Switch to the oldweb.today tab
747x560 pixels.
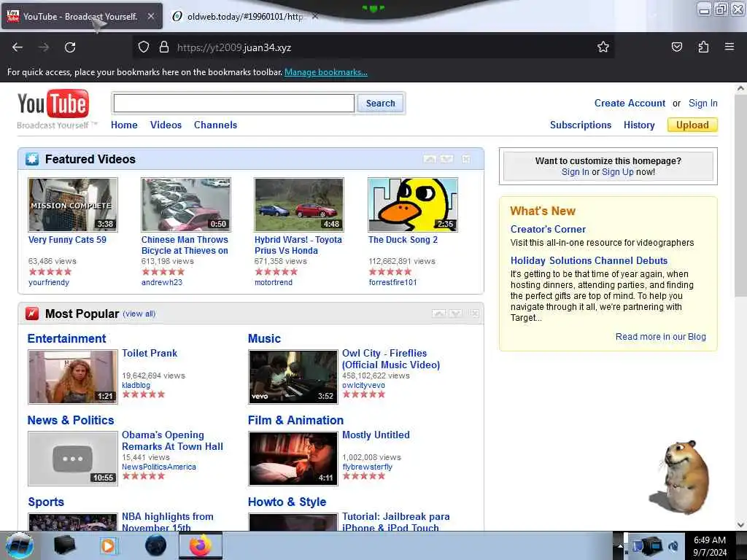pos(244,16)
